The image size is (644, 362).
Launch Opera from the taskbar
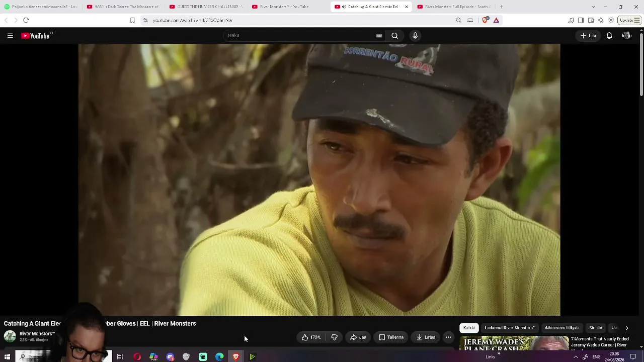(137, 356)
